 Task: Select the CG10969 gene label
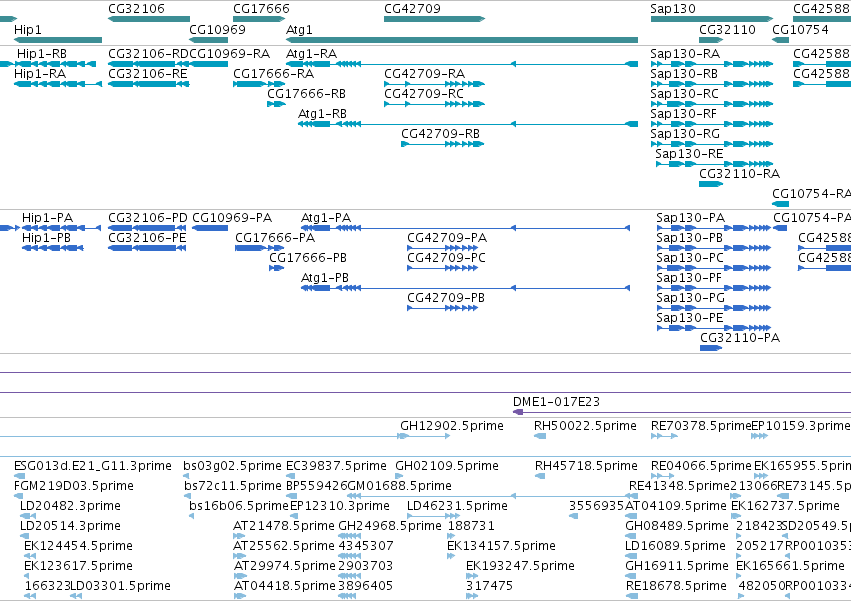point(217,29)
